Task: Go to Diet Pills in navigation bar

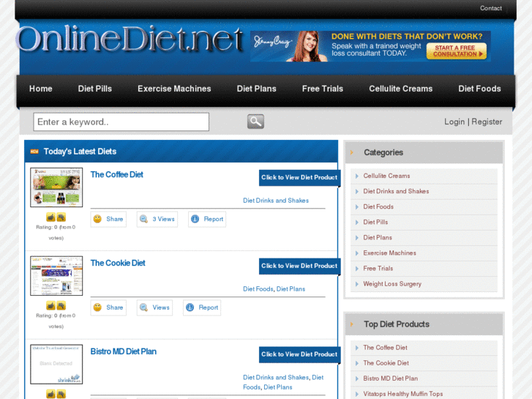Action: pyautogui.click(x=95, y=89)
